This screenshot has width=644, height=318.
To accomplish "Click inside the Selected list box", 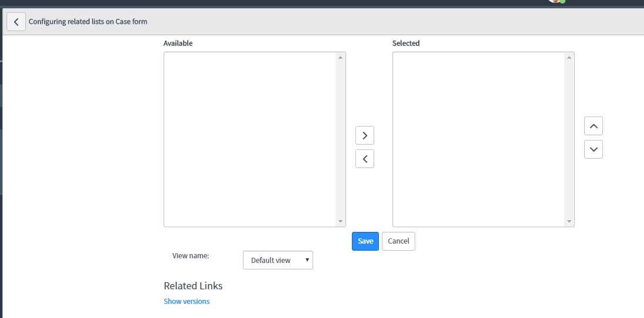I will (x=479, y=139).
